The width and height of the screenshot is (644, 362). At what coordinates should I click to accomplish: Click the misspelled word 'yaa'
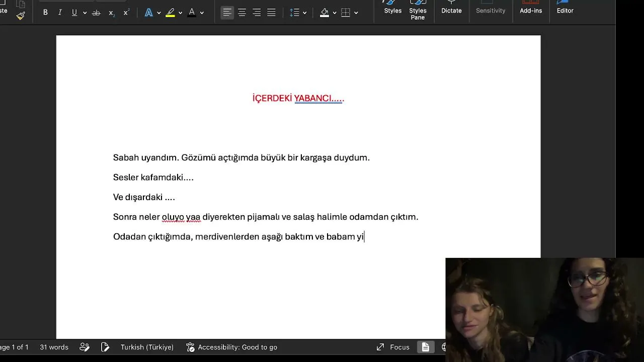point(193,217)
